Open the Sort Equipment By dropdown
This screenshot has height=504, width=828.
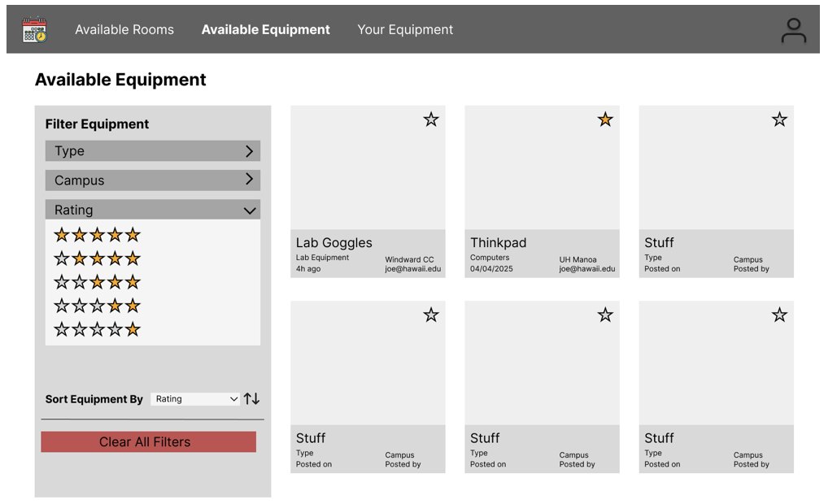(196, 399)
